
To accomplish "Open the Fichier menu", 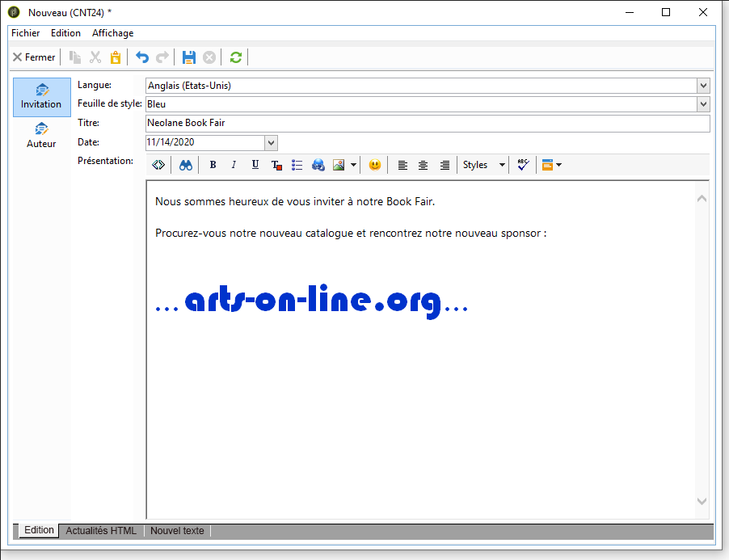I will pos(26,33).
